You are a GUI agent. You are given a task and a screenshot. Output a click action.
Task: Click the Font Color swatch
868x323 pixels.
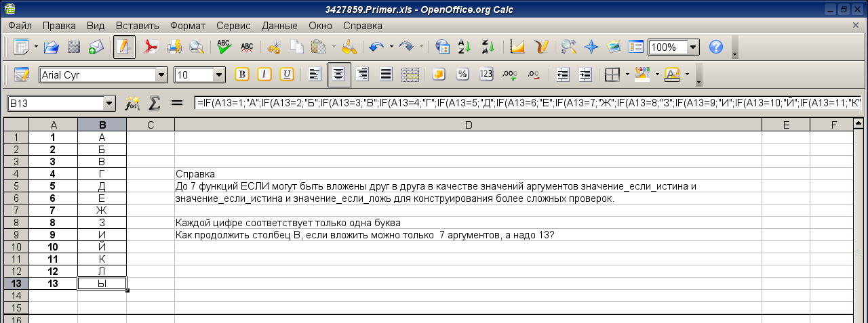(672, 74)
